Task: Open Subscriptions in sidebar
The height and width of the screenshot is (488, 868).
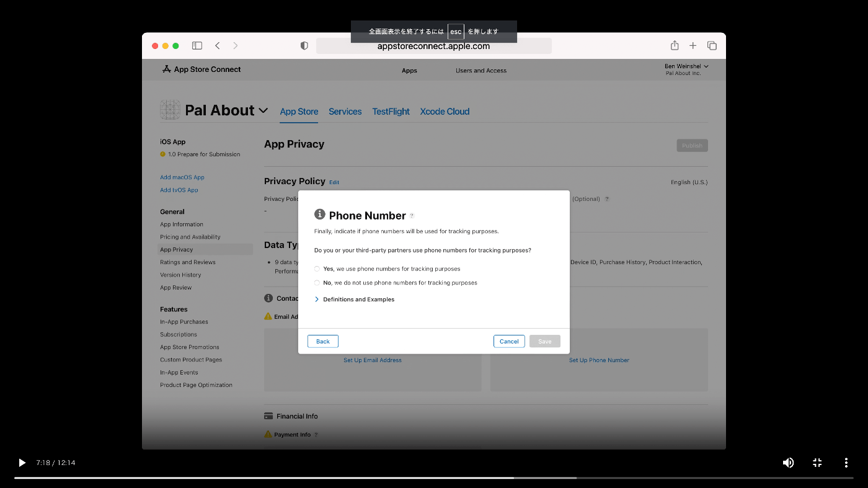Action: coord(179,335)
